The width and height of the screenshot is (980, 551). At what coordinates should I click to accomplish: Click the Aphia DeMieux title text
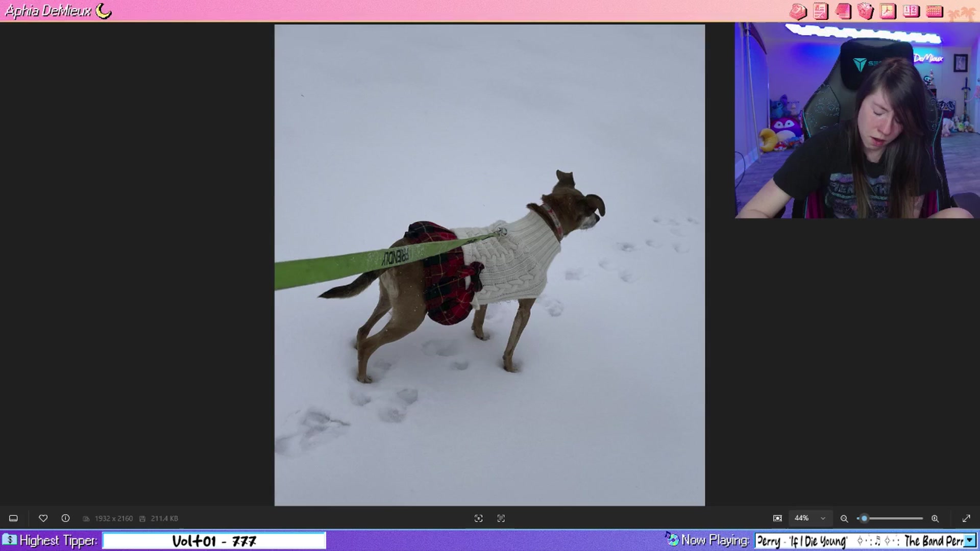pyautogui.click(x=48, y=11)
